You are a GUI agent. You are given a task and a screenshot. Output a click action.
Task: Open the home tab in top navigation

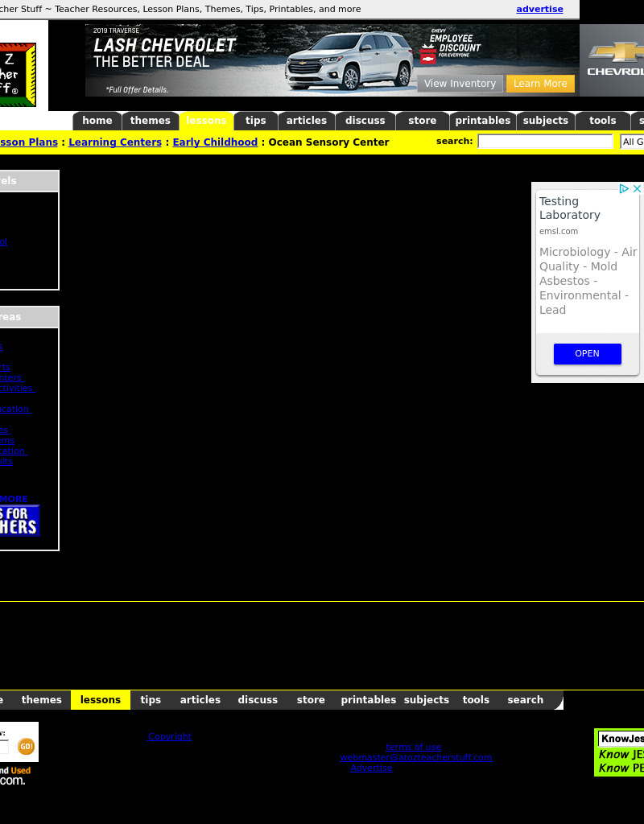tap(97, 121)
